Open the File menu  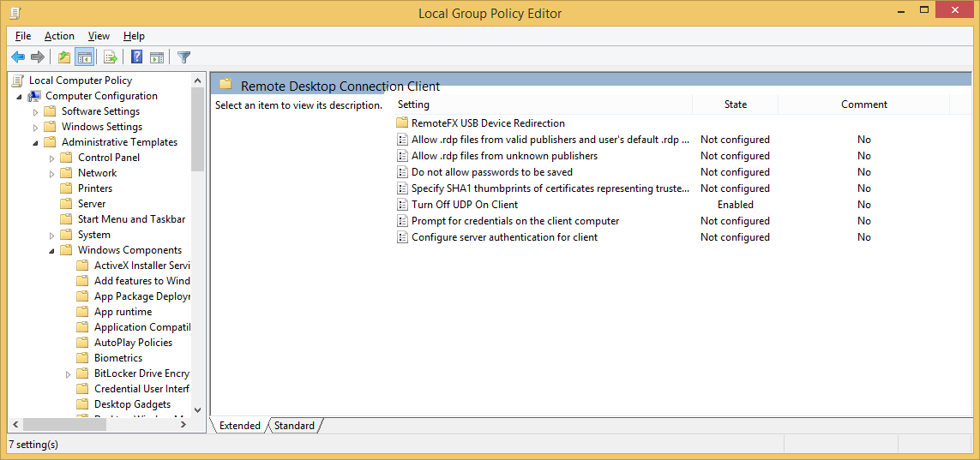23,36
